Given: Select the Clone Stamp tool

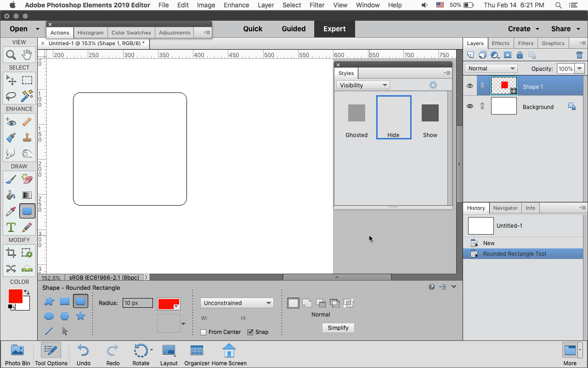Looking at the screenshot, I should 27,138.
